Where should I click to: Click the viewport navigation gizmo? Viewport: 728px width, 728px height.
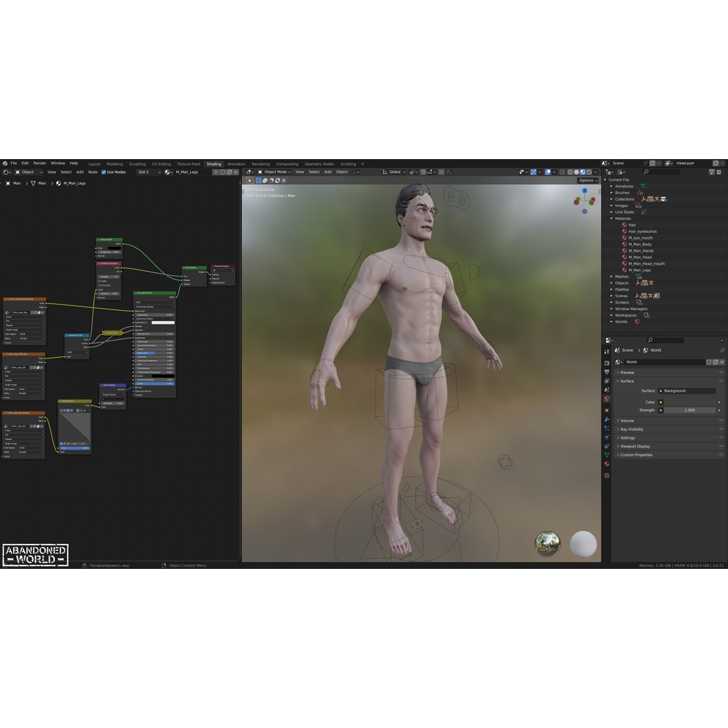[x=584, y=201]
